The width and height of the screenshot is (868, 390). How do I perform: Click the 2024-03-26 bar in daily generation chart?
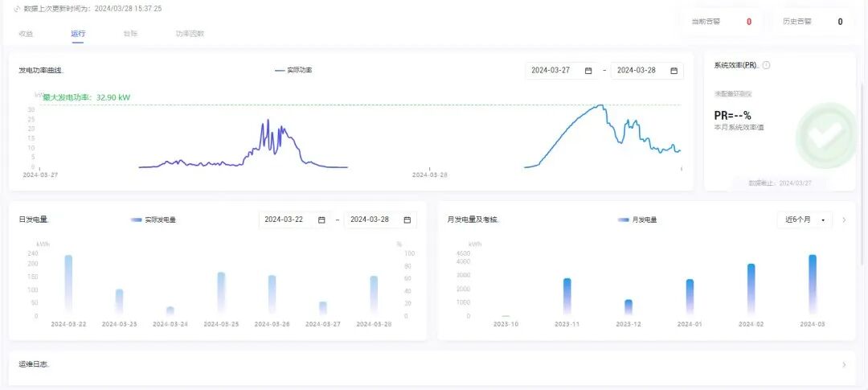click(272, 295)
